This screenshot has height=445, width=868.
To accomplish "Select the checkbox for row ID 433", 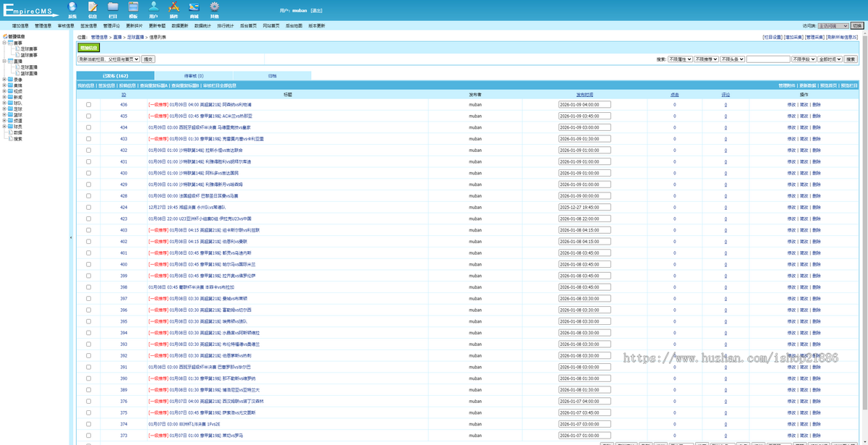I will pyautogui.click(x=89, y=139).
